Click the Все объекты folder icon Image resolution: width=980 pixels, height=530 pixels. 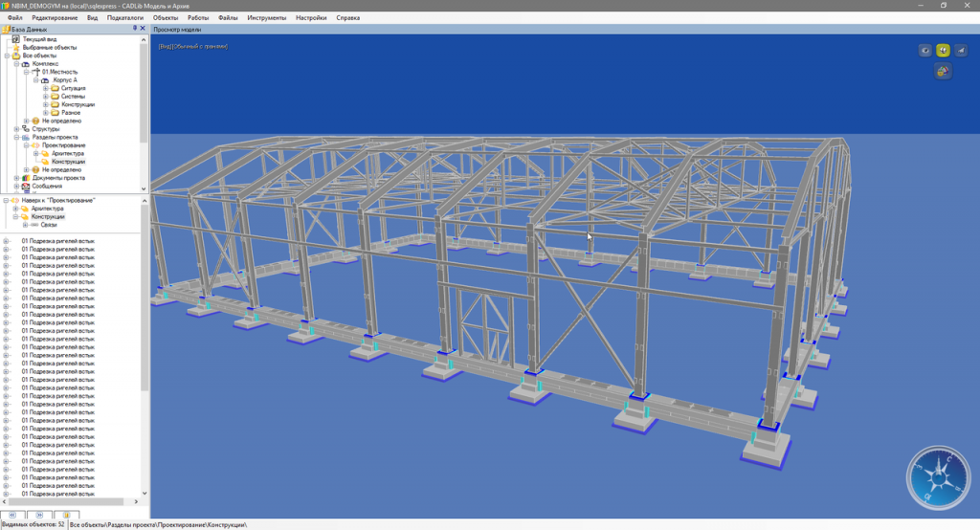(x=16, y=55)
